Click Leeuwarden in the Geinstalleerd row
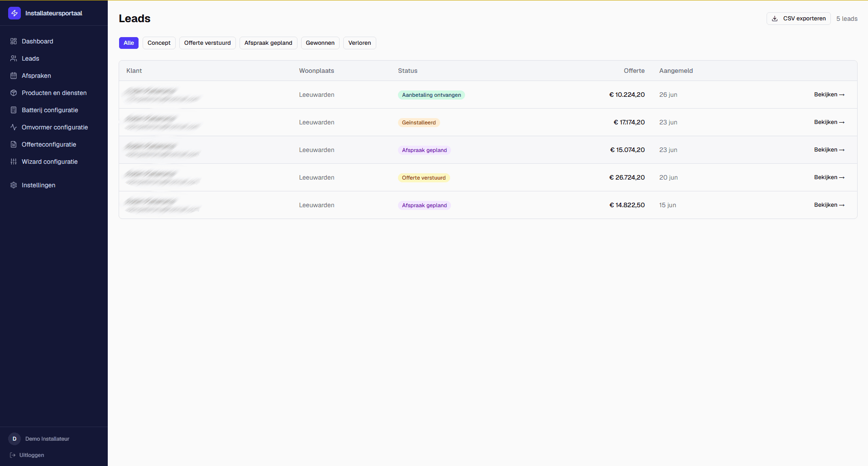Image resolution: width=868 pixels, height=466 pixels. coord(317,122)
